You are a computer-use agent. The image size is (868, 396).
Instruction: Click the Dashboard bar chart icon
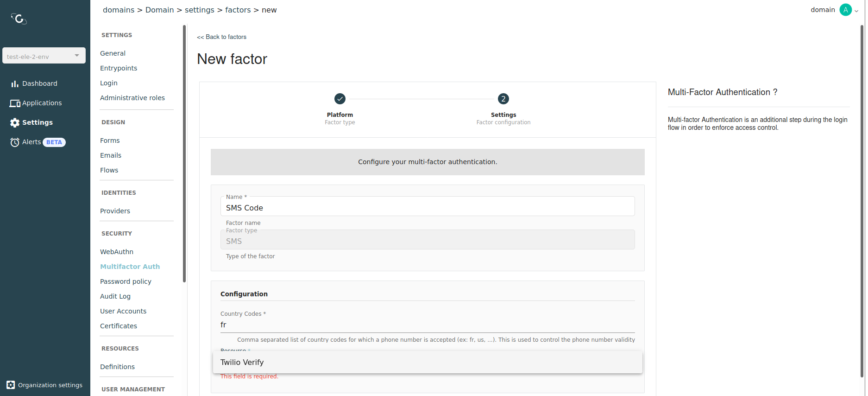click(x=15, y=84)
